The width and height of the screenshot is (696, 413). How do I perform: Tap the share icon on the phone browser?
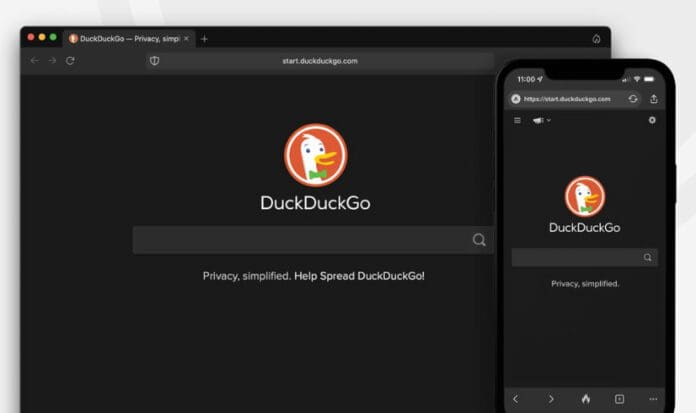654,99
